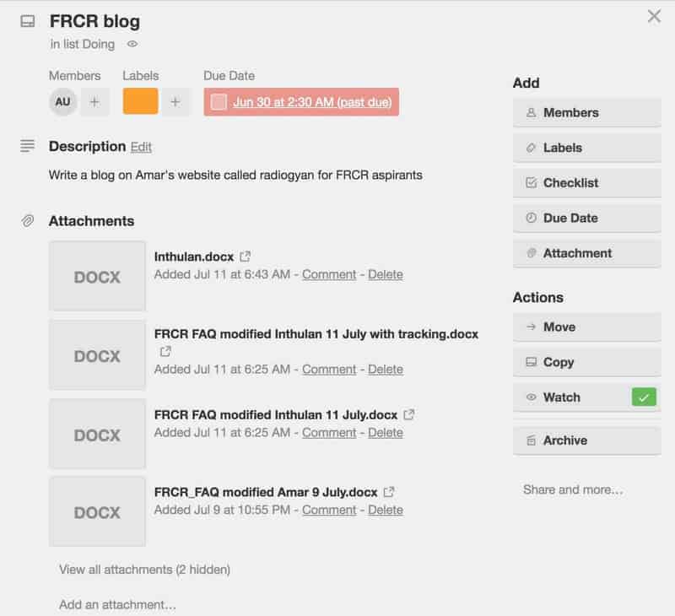Disable watching via the green Watch checkmark
This screenshot has height=616, width=675.
[645, 397]
